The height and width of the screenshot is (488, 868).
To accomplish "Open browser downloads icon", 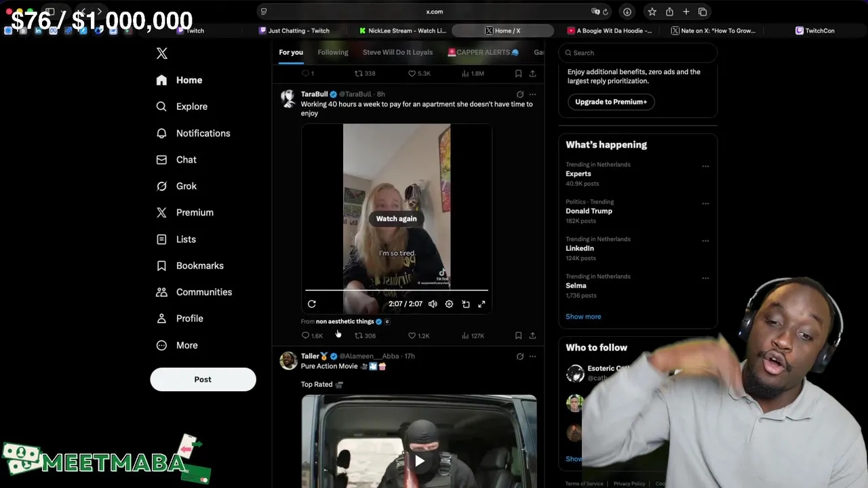I will pos(627,12).
